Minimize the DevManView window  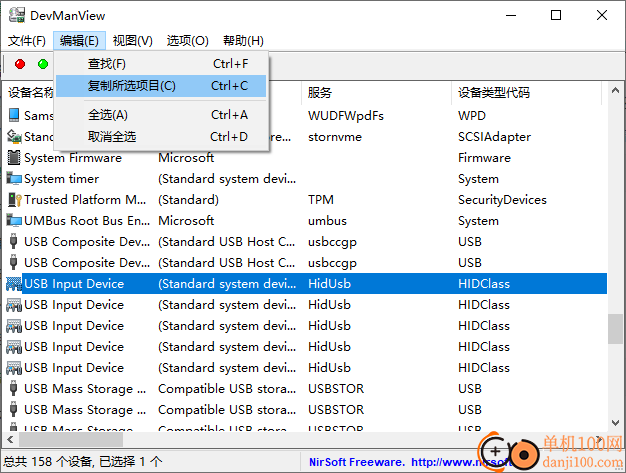(511, 15)
